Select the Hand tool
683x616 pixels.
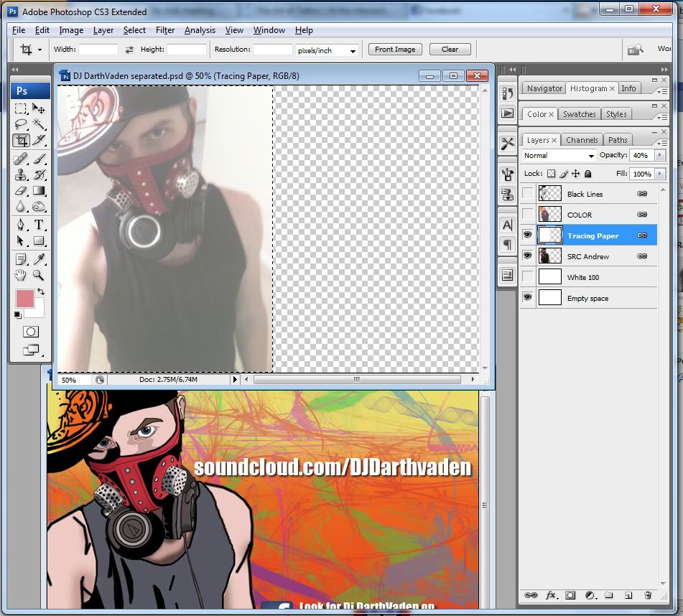[x=21, y=275]
